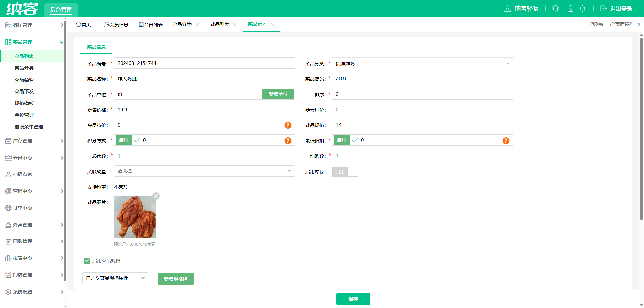Viewport: 644px width, 308px height.
Task: Click the 纳客轻餐 user avatar icon
Action: coord(507,9)
